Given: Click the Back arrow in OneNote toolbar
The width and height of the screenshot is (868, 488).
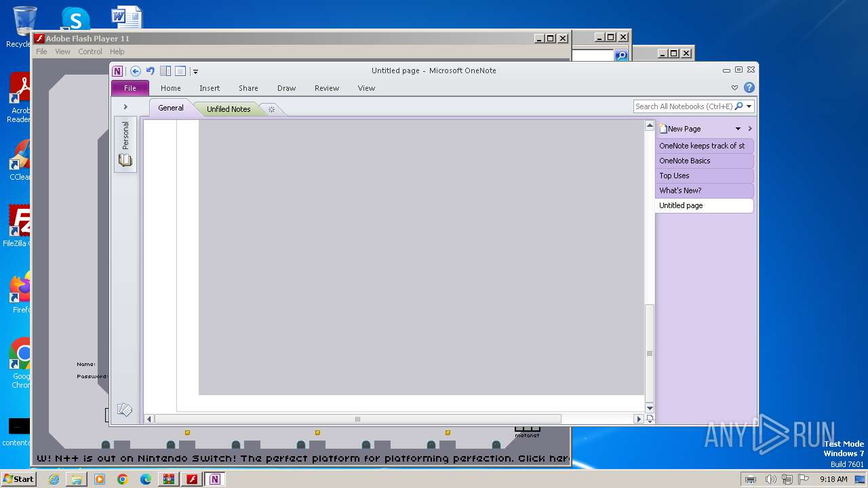Looking at the screenshot, I should [x=136, y=70].
